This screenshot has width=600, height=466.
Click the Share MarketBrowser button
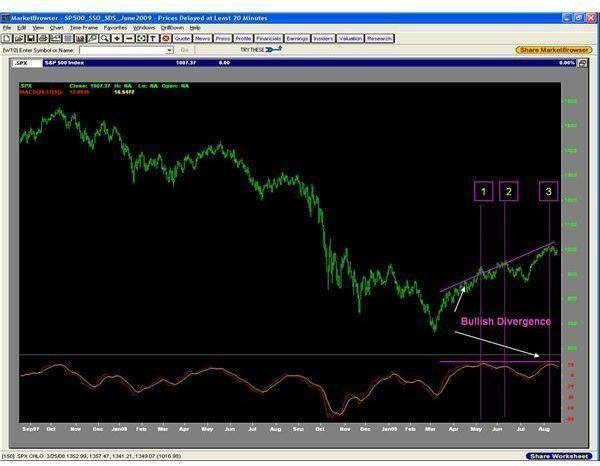(x=554, y=50)
